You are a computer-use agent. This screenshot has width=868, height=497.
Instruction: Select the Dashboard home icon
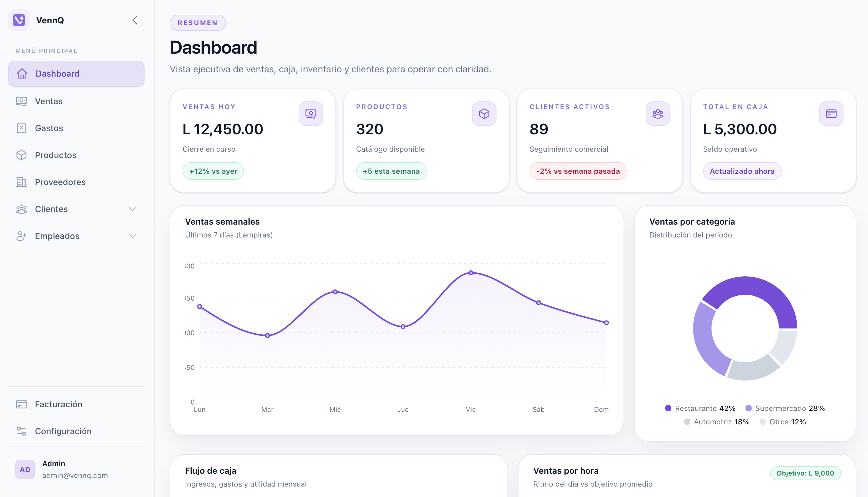22,74
